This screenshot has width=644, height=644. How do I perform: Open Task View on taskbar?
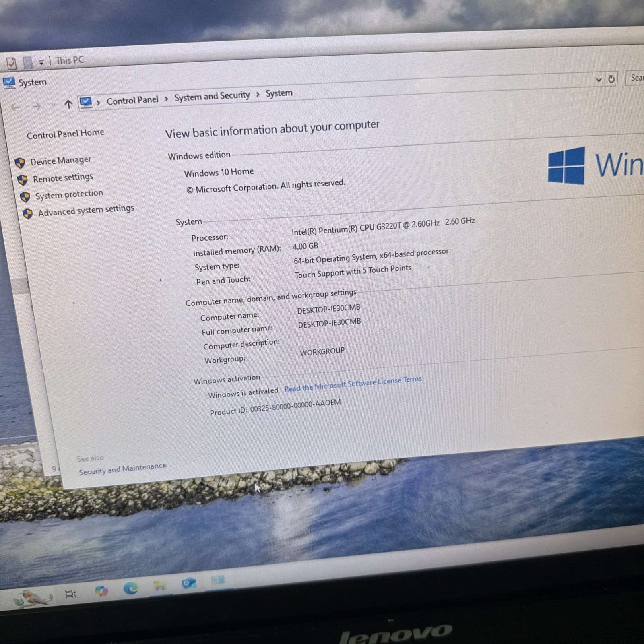pyautogui.click(x=70, y=593)
